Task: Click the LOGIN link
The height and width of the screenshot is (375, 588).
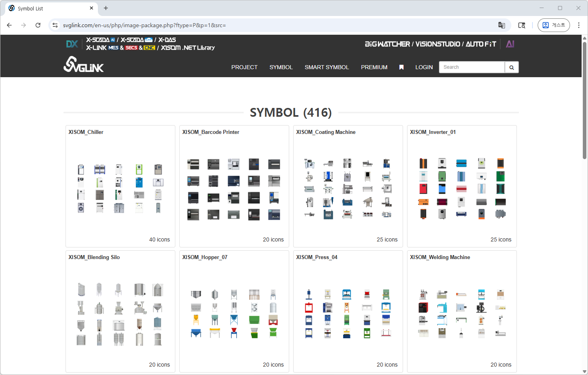Action: pyautogui.click(x=424, y=67)
